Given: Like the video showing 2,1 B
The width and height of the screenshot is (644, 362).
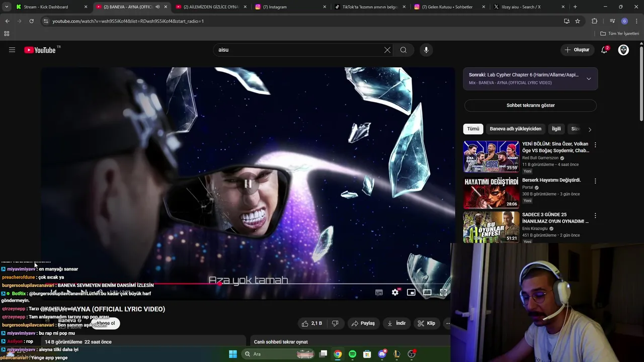Looking at the screenshot, I should click(312, 323).
